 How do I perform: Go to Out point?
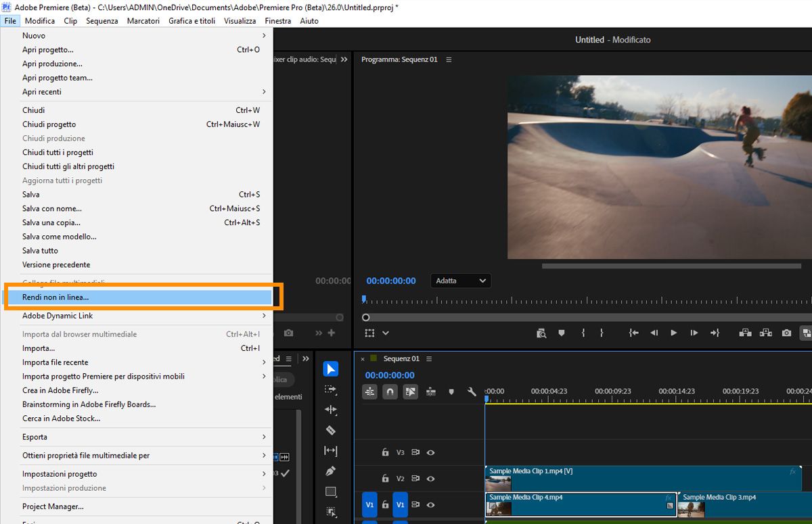click(x=715, y=333)
